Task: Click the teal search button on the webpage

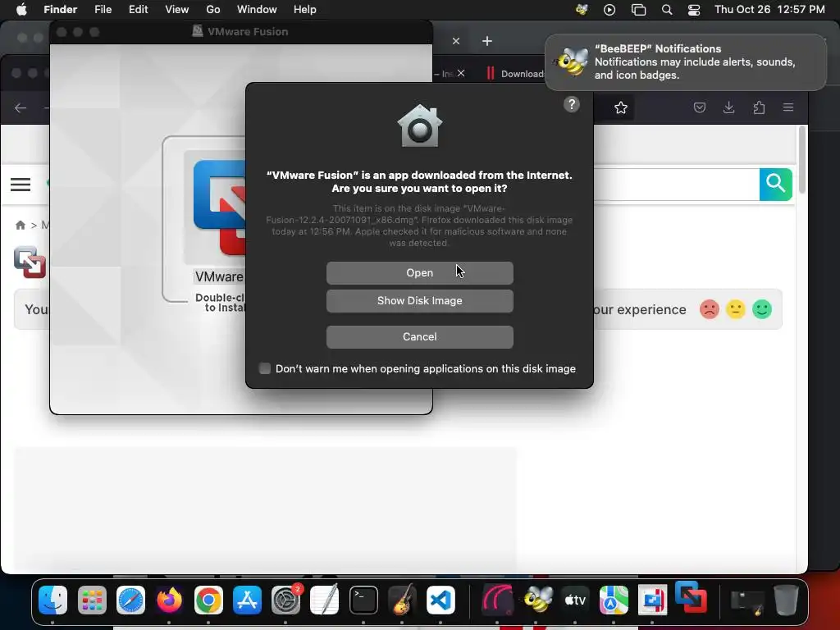Action: (x=776, y=185)
